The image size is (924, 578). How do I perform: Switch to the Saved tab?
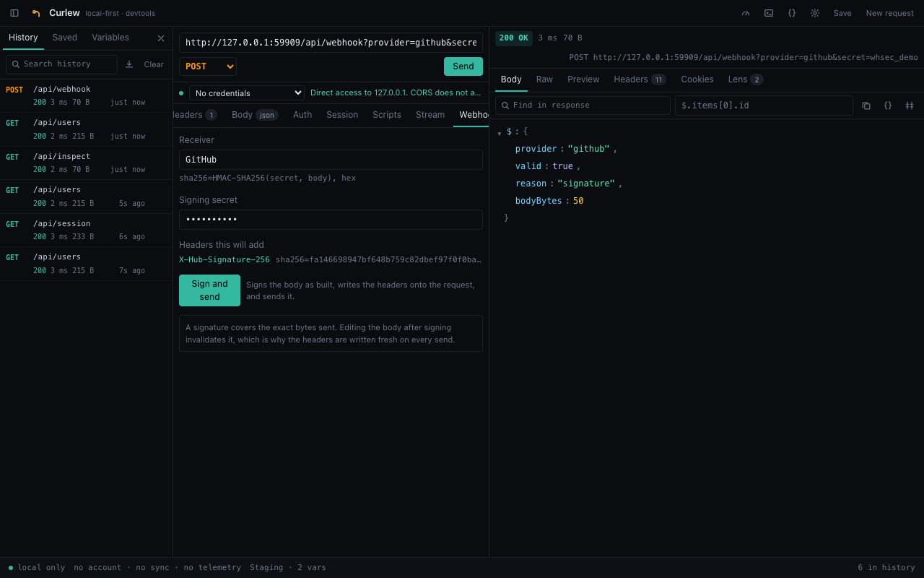click(x=65, y=38)
